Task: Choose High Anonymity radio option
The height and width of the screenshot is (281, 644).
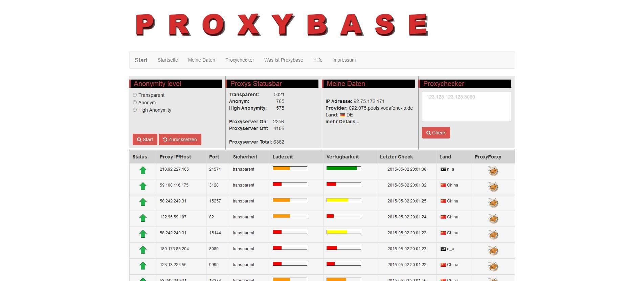Action: click(x=135, y=110)
